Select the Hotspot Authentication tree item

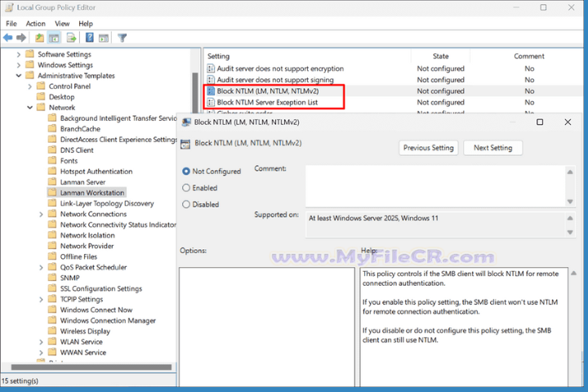(96, 171)
